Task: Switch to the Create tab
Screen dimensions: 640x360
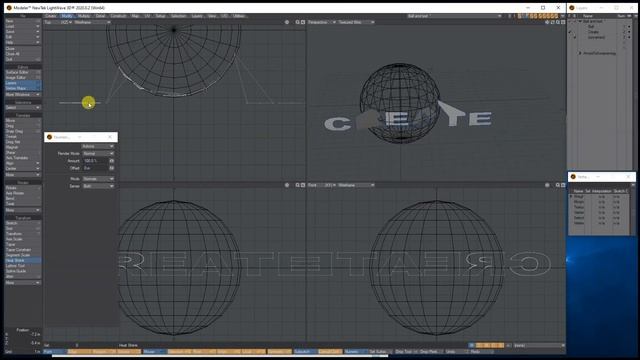Action: (x=51, y=16)
